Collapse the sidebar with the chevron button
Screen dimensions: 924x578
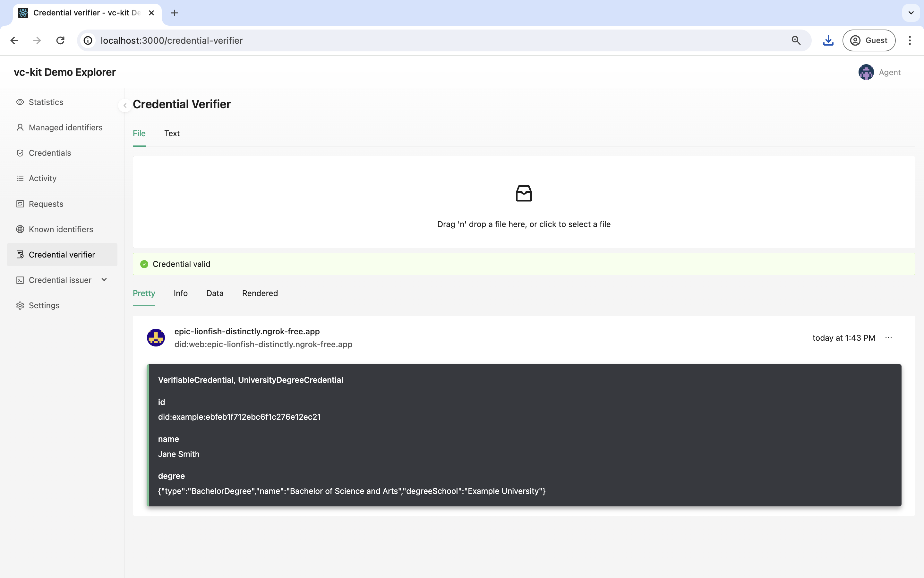pos(125,106)
